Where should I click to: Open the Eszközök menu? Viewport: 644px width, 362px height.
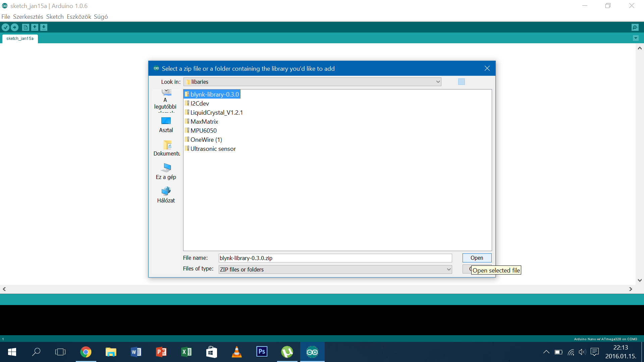coord(79,17)
